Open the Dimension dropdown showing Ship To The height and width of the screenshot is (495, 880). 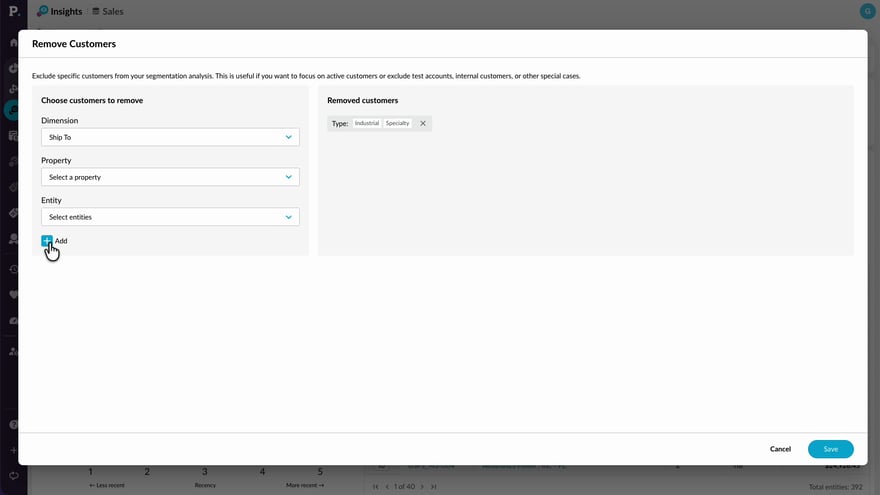point(170,137)
